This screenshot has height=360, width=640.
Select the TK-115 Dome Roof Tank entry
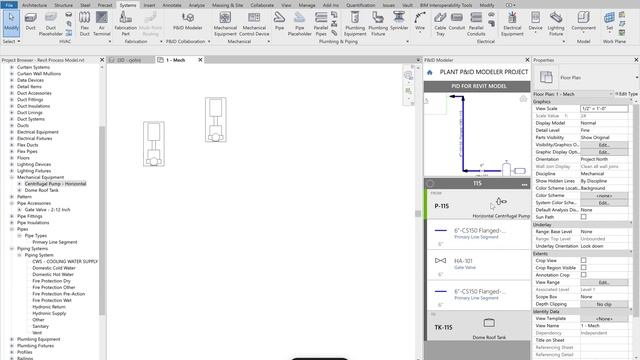pyautogui.click(x=478, y=326)
